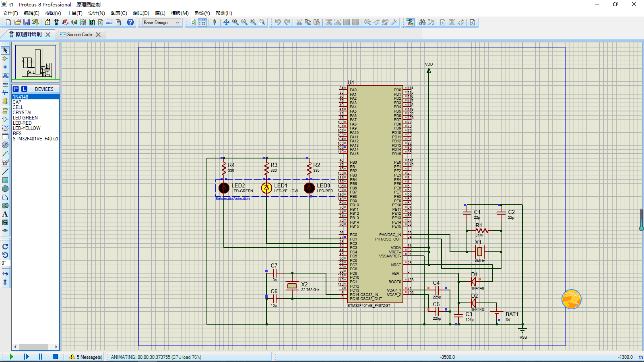Viewport: 644px width, 362px height.
Task: Click the rotate clockwise icon
Action: (x=5, y=247)
